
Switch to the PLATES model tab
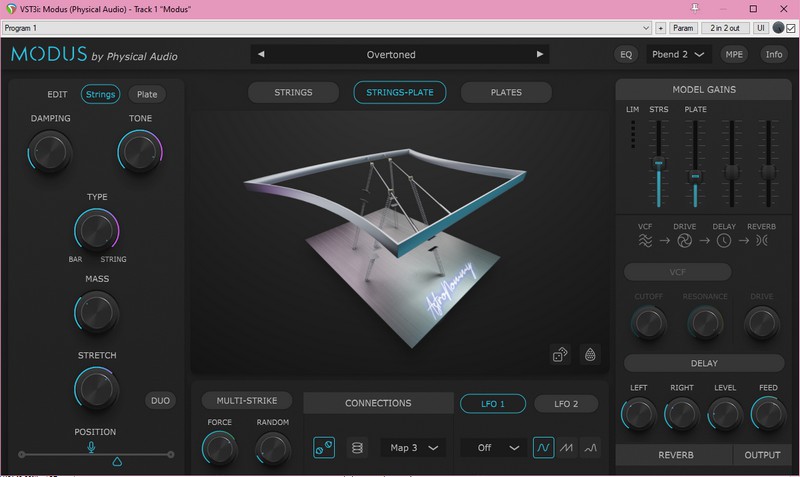pyautogui.click(x=506, y=93)
